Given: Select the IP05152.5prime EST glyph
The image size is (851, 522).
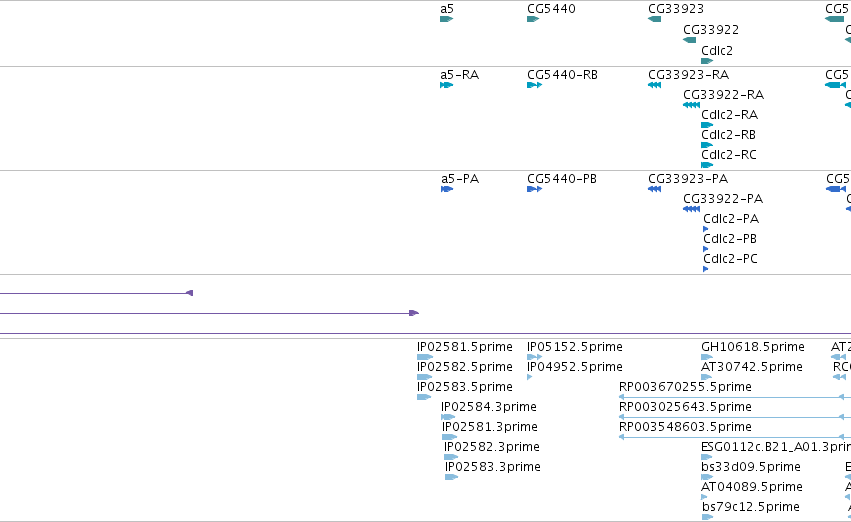Looking at the screenshot, I should click(534, 357).
